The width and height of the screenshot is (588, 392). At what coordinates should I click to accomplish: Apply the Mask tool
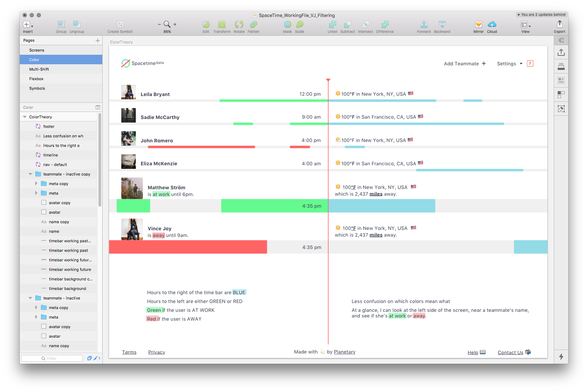coord(287,24)
